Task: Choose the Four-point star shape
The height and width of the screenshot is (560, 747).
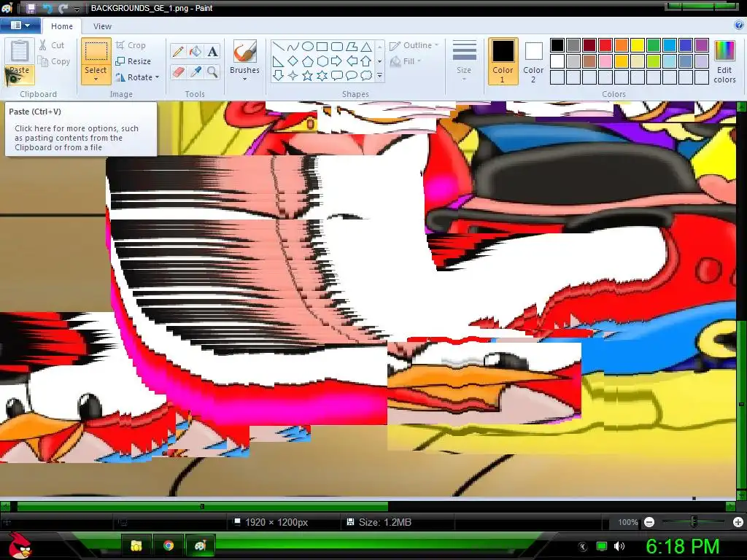Action: tap(293, 75)
